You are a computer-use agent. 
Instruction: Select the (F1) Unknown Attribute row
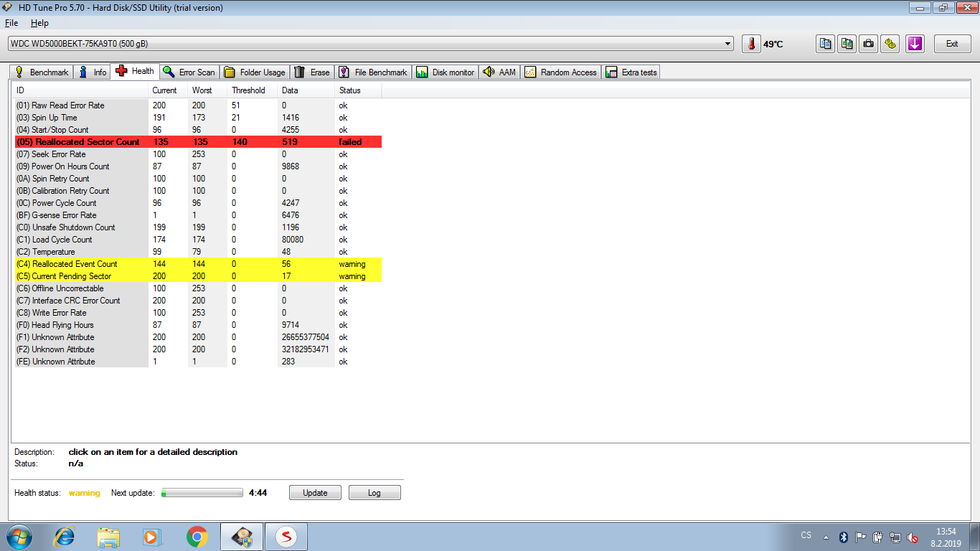coord(197,337)
